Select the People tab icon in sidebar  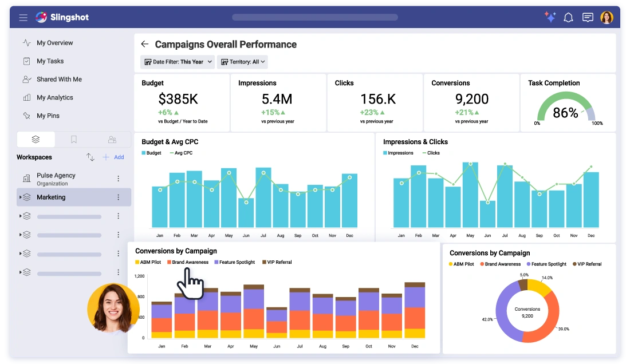(112, 139)
